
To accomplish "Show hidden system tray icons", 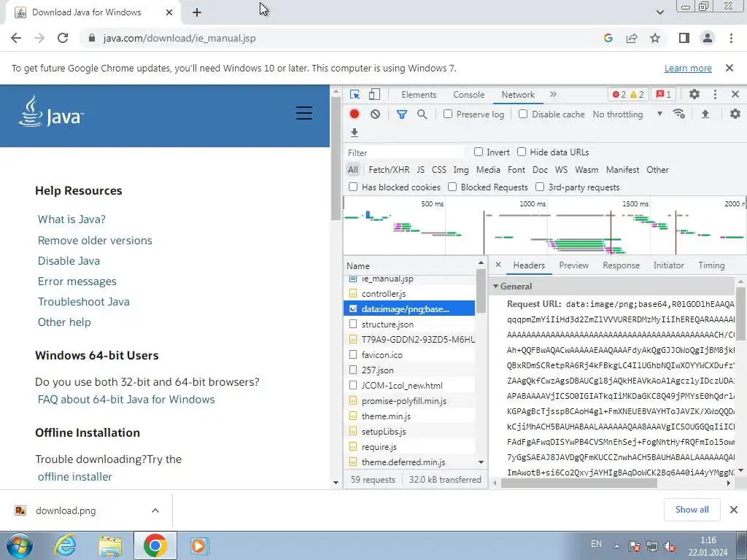I will click(616, 546).
